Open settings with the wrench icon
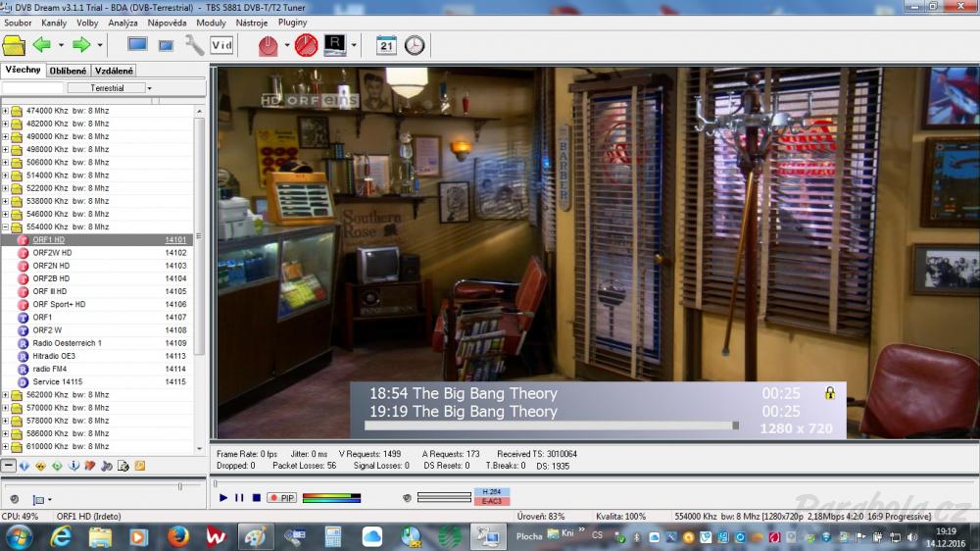 tap(194, 45)
